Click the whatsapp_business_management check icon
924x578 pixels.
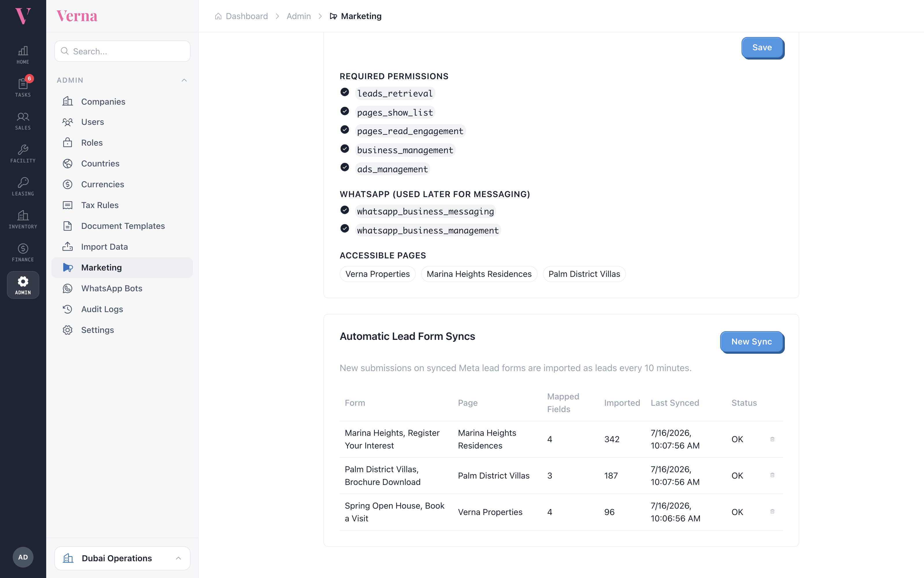pyautogui.click(x=344, y=228)
